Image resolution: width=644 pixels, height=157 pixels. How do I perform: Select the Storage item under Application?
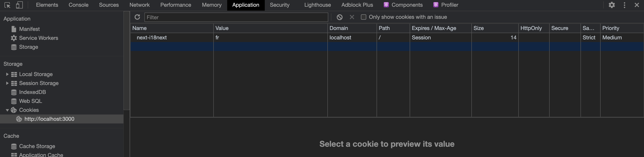click(x=28, y=47)
